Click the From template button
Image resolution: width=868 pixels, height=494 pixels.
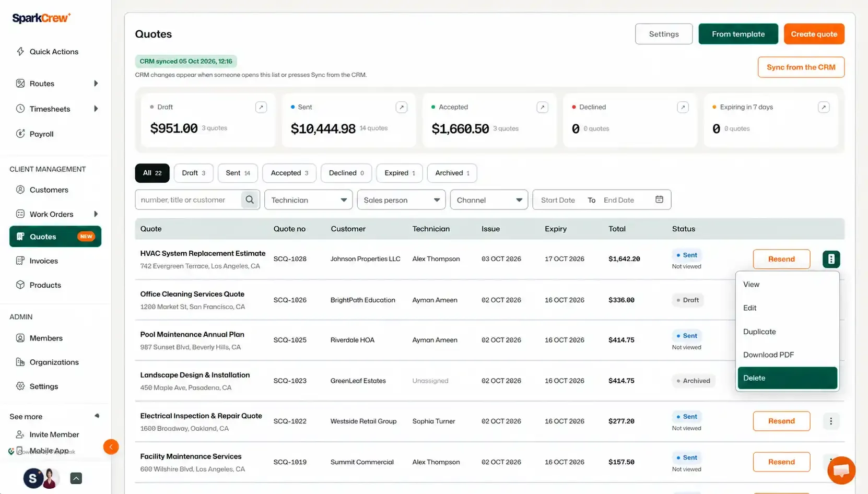pos(738,34)
